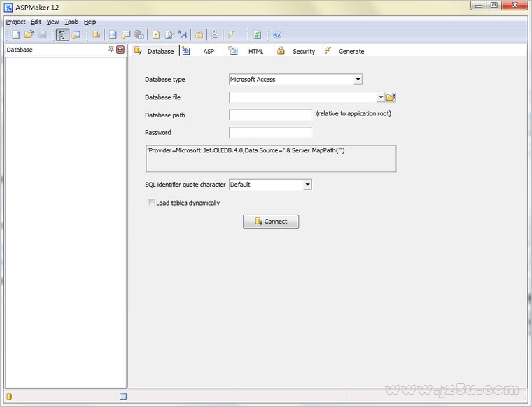Open ASP settings from the toolbar page icon
This screenshot has width=532, height=407.
tap(113, 34)
